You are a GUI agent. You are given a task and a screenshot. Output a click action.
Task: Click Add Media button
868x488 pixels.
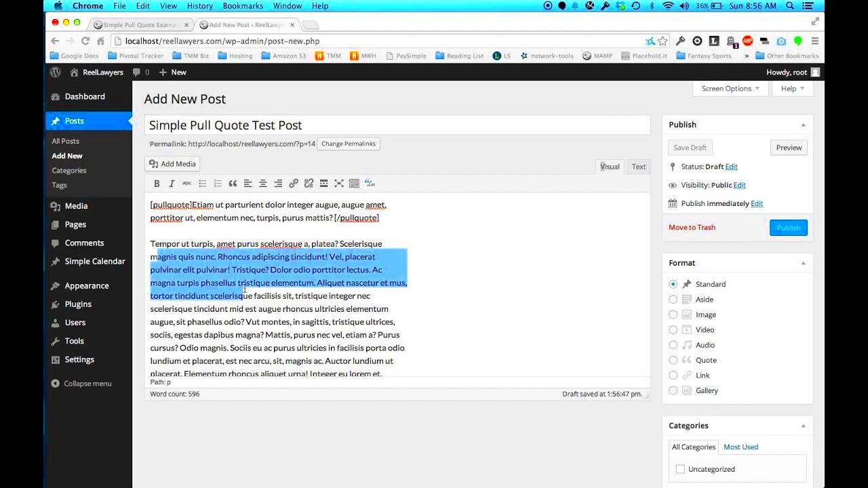[x=173, y=164]
